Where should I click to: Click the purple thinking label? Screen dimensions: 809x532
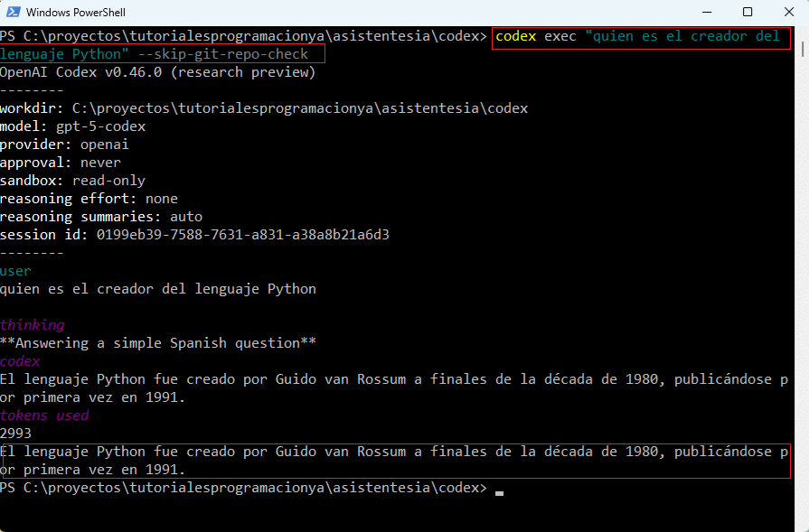[x=32, y=325]
